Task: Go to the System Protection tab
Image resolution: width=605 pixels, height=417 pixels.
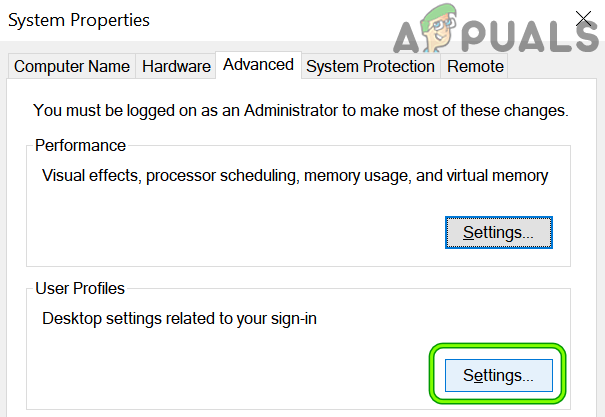Action: pos(370,67)
